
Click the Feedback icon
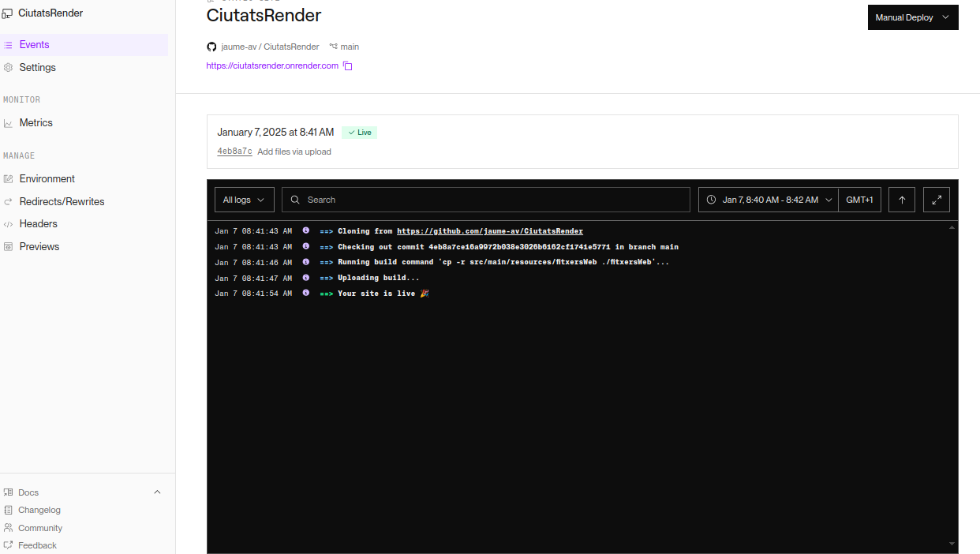[x=8, y=545]
